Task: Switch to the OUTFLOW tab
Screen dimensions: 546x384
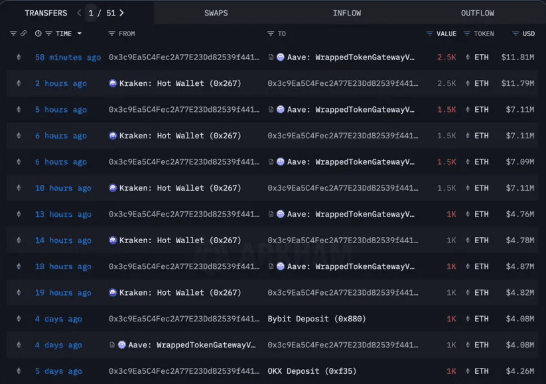Action: click(x=477, y=13)
